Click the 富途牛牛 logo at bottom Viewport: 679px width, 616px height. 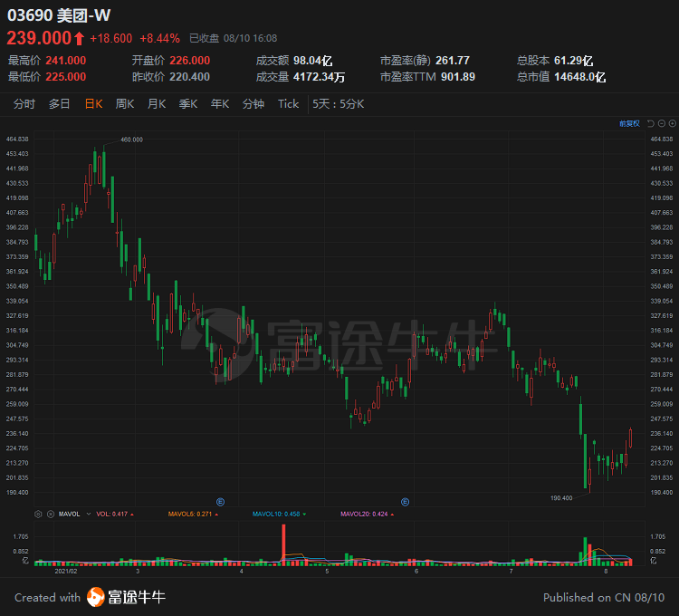[x=126, y=597]
